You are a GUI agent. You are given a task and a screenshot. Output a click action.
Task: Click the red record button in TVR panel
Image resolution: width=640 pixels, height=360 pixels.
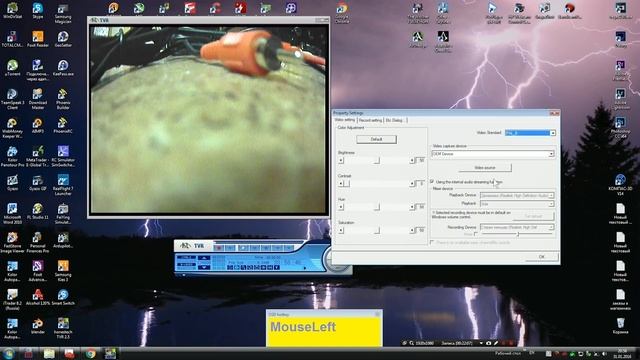(219, 247)
